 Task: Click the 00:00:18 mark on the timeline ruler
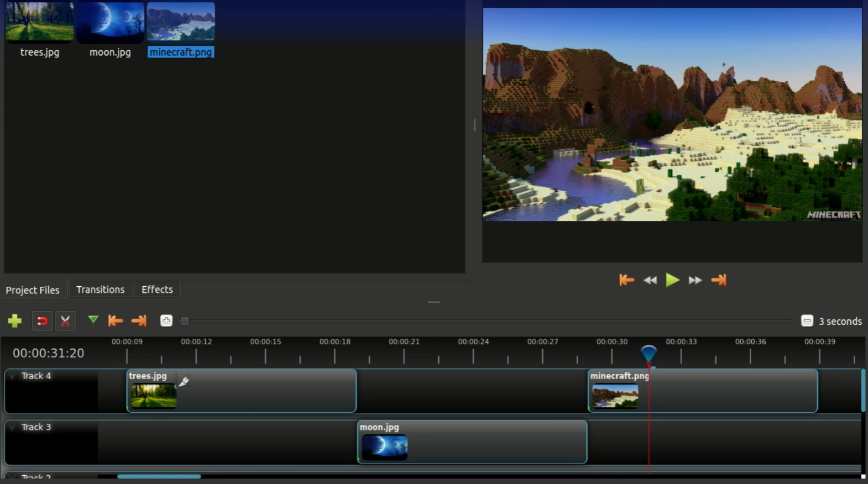[x=335, y=342]
